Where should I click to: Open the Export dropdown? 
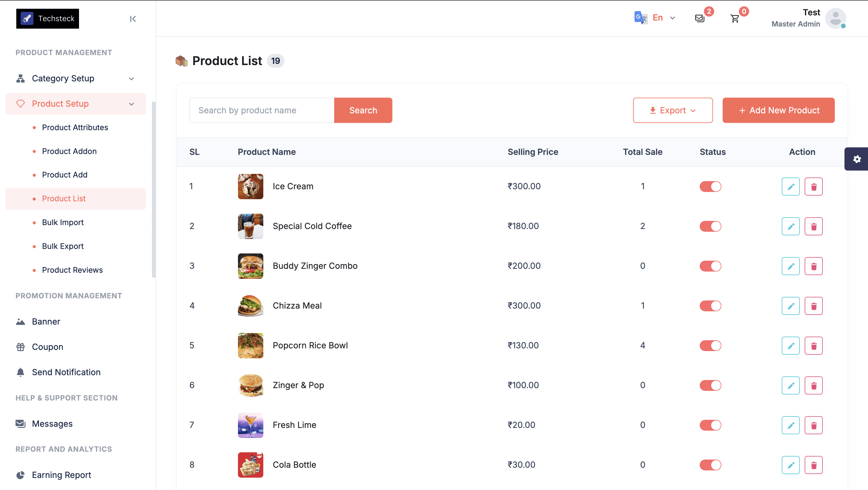click(x=673, y=110)
